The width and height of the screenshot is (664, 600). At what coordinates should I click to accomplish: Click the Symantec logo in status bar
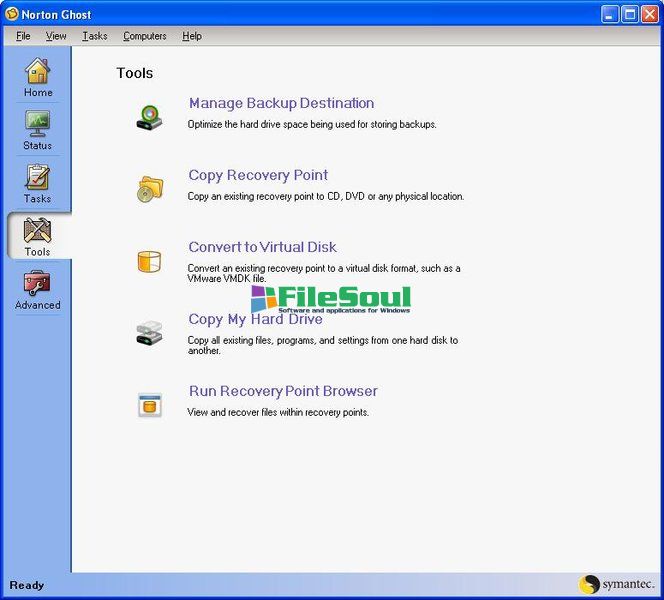617,585
